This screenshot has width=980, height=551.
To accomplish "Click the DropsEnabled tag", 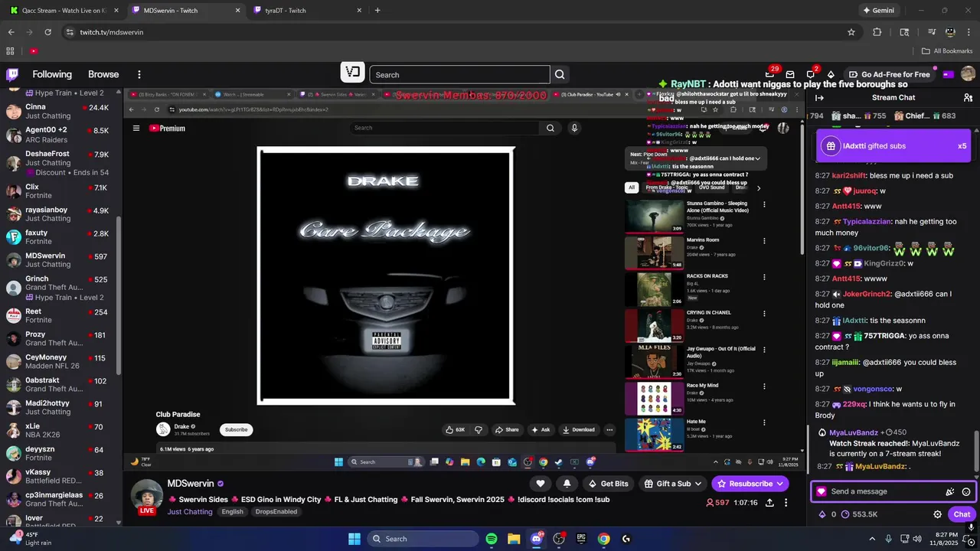I will [x=276, y=512].
